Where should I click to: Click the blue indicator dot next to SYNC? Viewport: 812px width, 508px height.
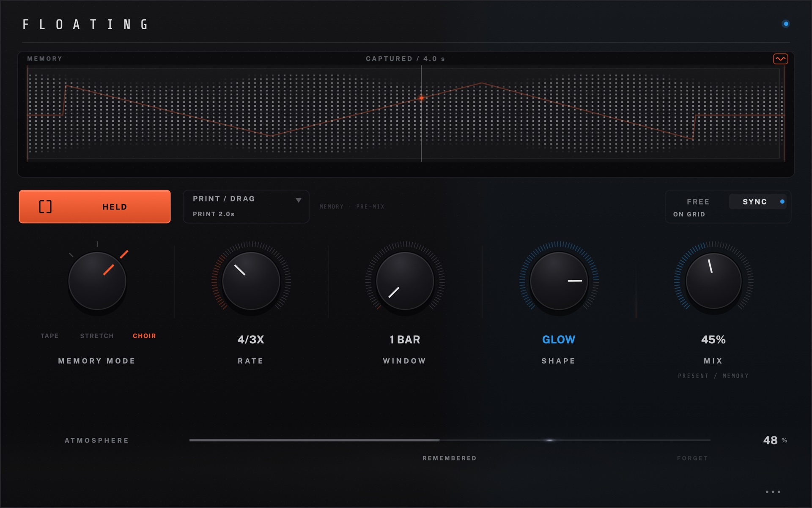click(x=782, y=202)
